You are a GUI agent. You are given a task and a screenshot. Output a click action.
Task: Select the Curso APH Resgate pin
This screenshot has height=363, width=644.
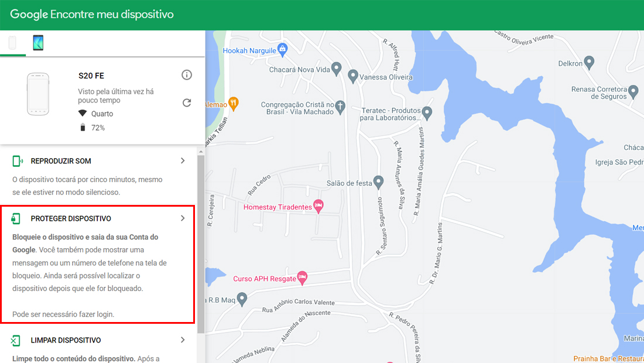[302, 277]
